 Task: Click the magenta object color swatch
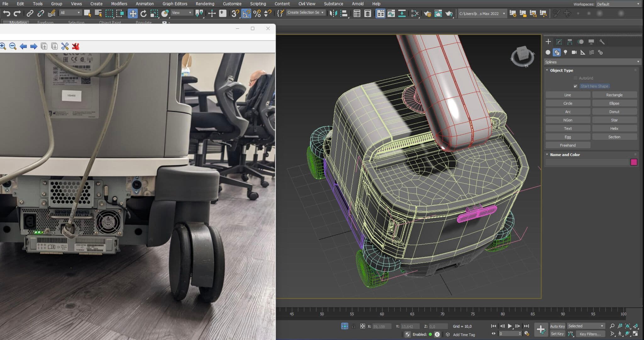point(634,162)
